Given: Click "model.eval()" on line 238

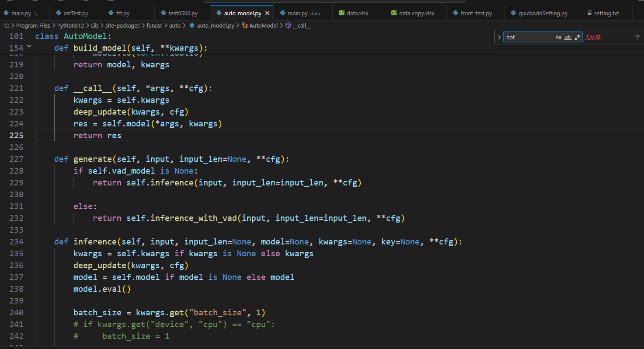Looking at the screenshot, I should click(102, 289).
